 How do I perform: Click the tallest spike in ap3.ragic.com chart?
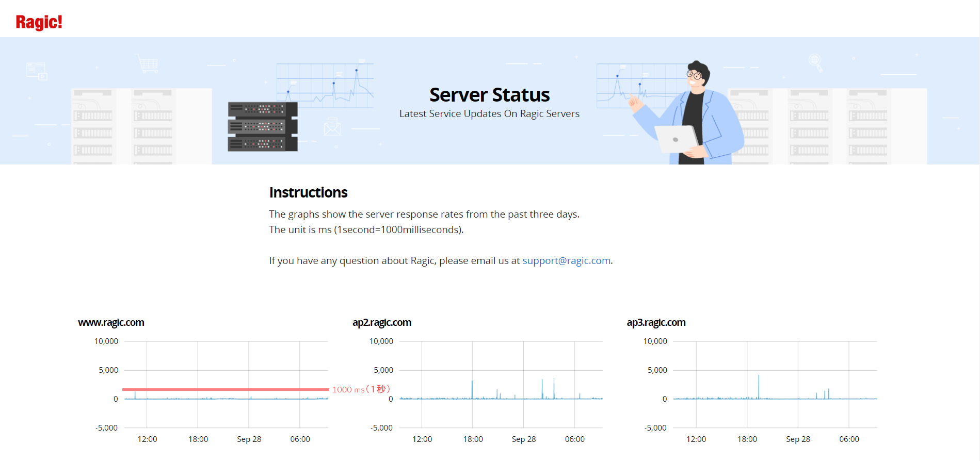click(759, 387)
